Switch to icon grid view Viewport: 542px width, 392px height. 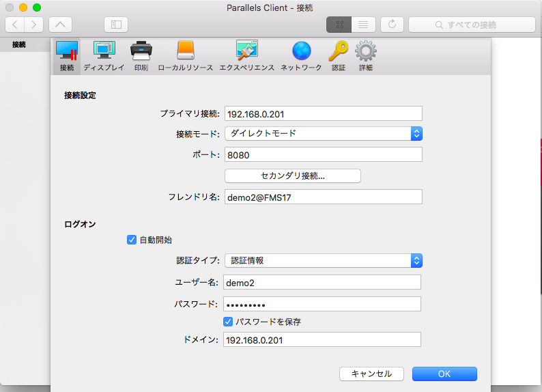(x=339, y=25)
